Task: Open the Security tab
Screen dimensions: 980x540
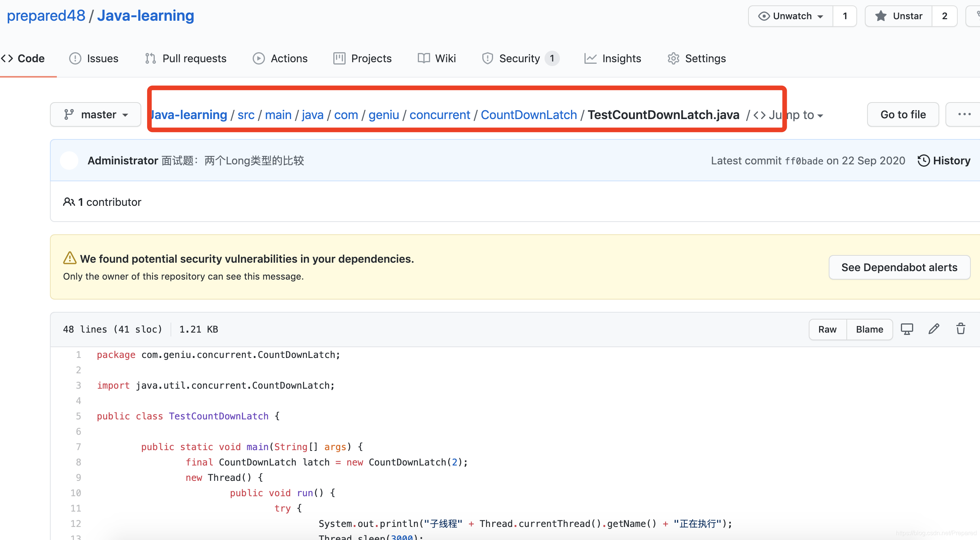Action: pos(520,58)
